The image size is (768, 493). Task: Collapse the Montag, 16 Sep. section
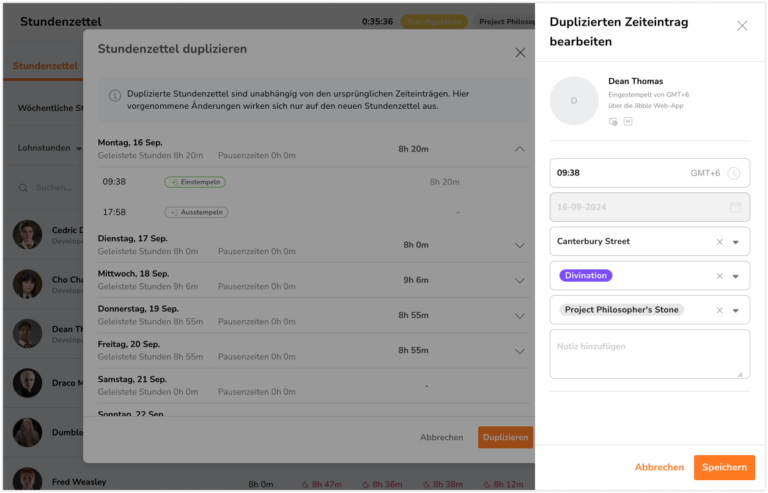[520, 149]
